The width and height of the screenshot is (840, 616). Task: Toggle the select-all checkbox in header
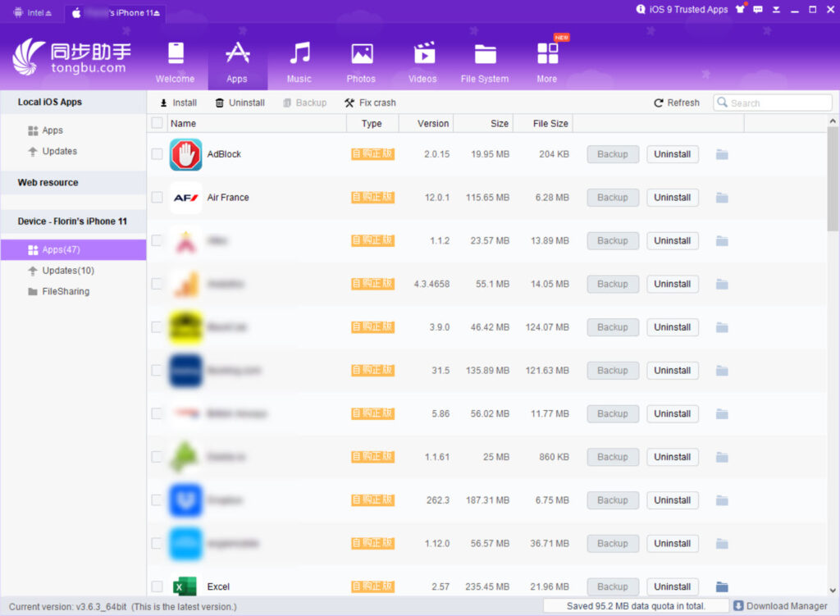point(157,123)
